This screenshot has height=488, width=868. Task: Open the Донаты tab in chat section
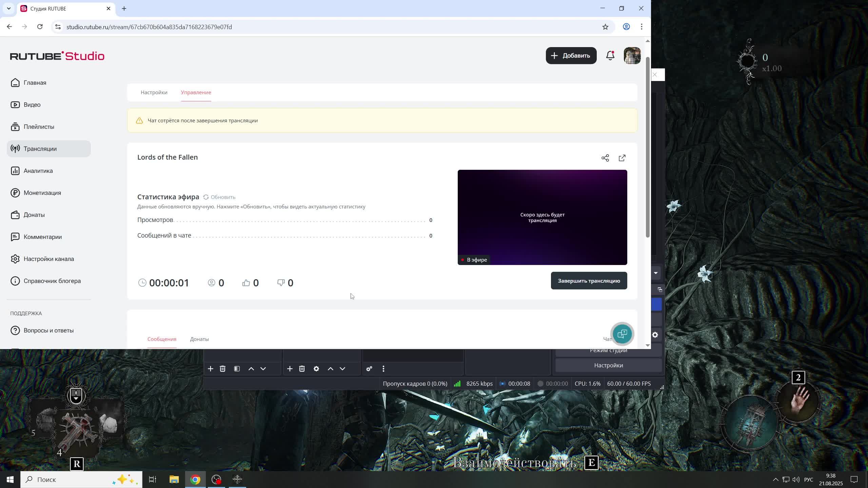(x=199, y=339)
